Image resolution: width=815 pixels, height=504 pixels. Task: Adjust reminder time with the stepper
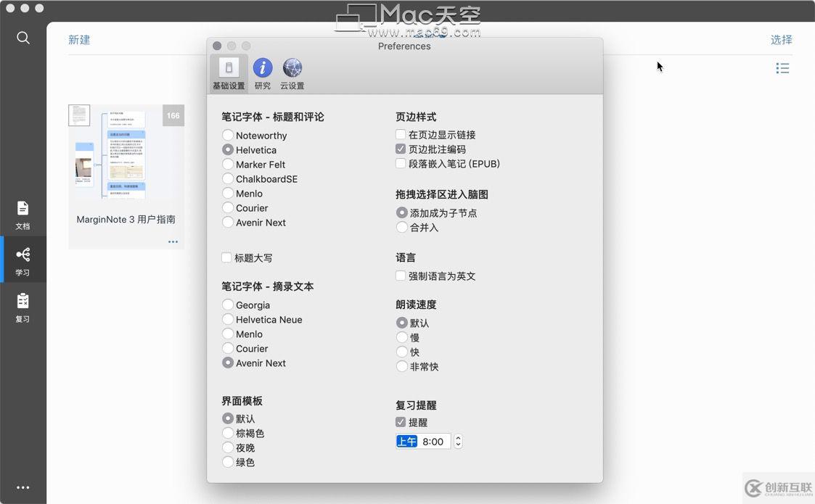[x=457, y=441]
